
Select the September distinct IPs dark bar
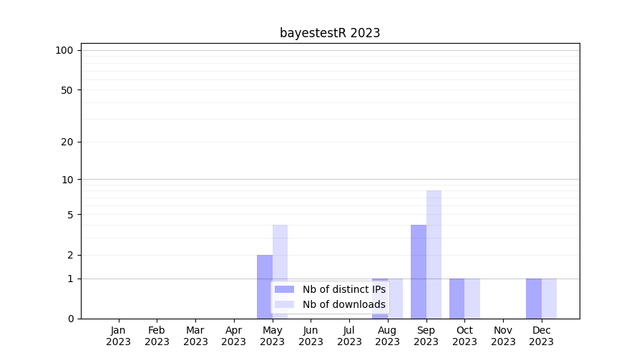coord(419,272)
